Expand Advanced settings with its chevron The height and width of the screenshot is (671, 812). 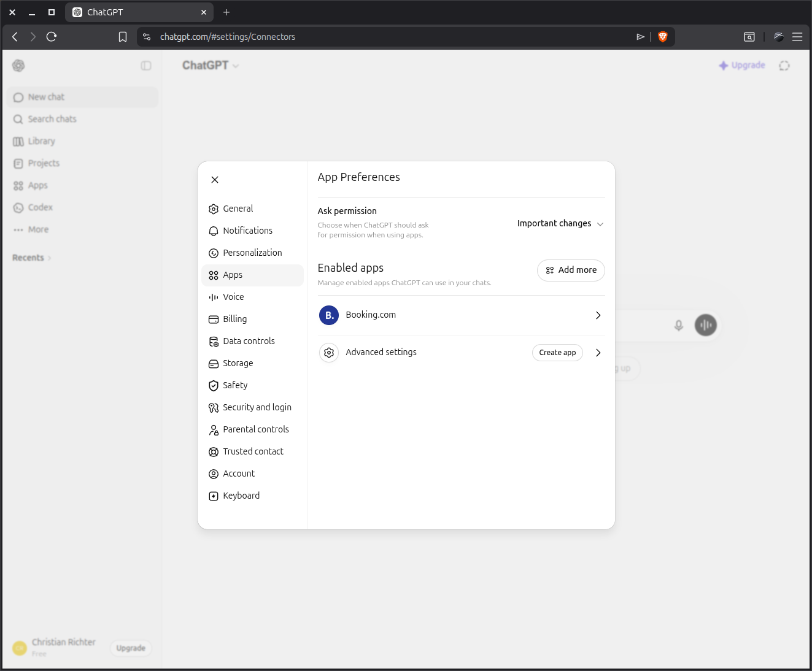598,353
